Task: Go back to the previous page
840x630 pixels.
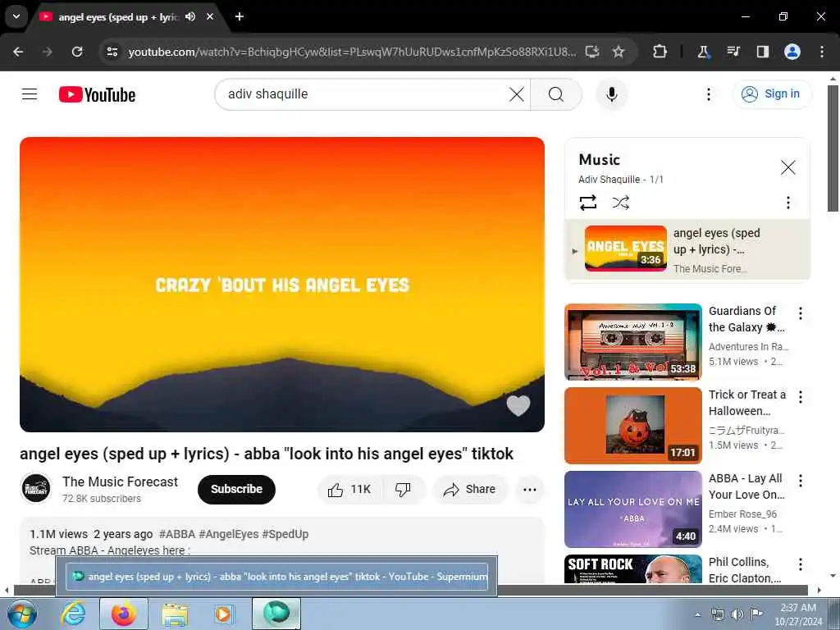Action: [18, 52]
